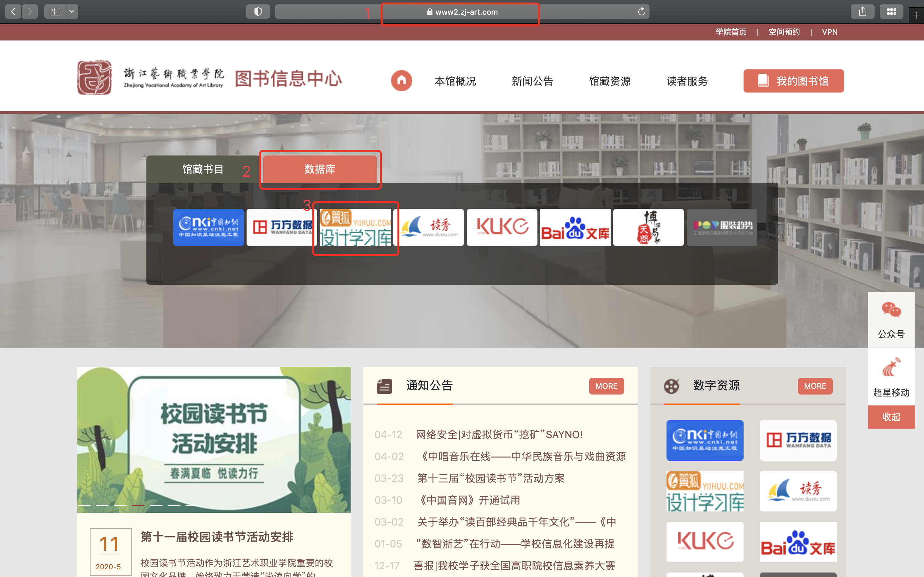The height and width of the screenshot is (577, 924).
Task: Show Safari tab overview grid
Action: click(x=891, y=12)
